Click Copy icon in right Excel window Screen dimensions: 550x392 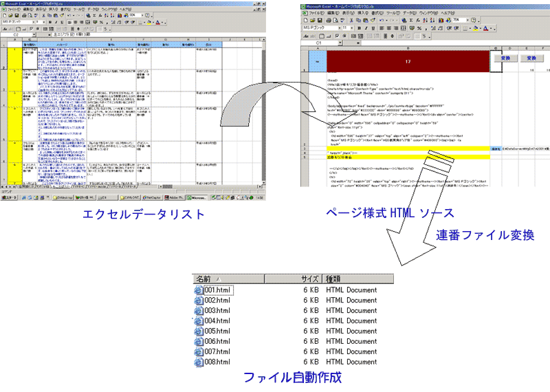point(358,20)
